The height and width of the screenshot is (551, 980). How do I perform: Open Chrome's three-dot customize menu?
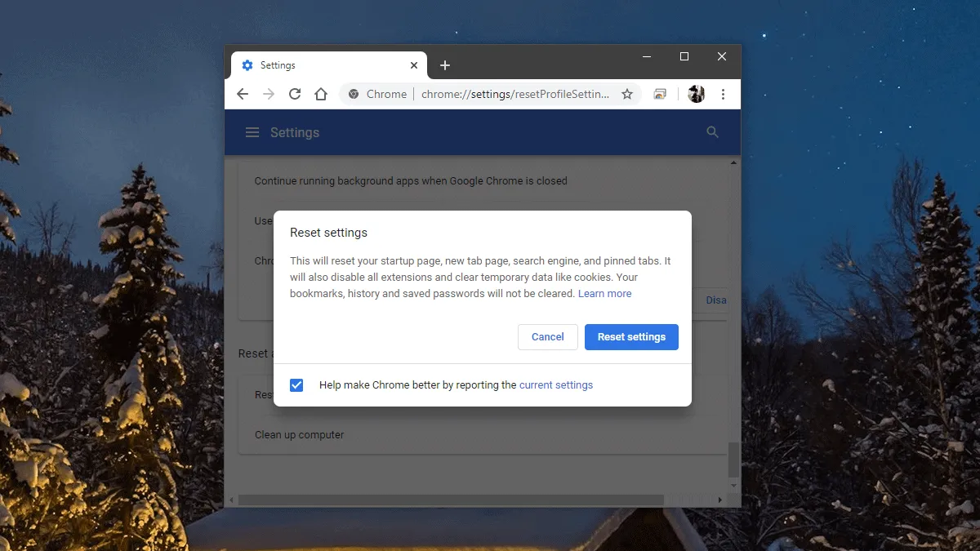724,94
